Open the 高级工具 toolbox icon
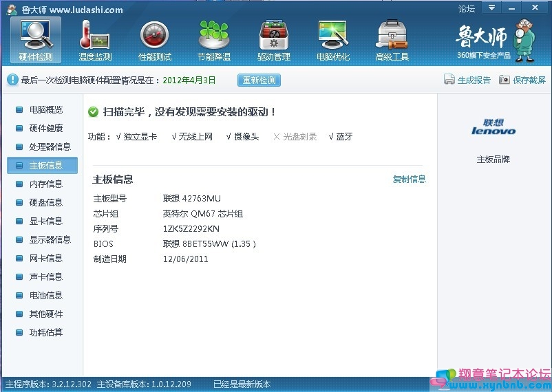The image size is (552, 392). (x=392, y=40)
